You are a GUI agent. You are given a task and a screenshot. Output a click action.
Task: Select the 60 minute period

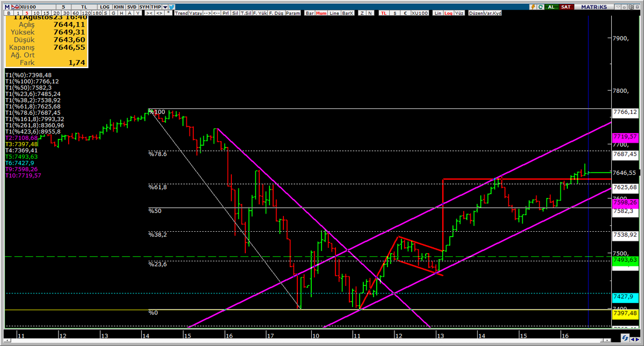[x=76, y=13]
